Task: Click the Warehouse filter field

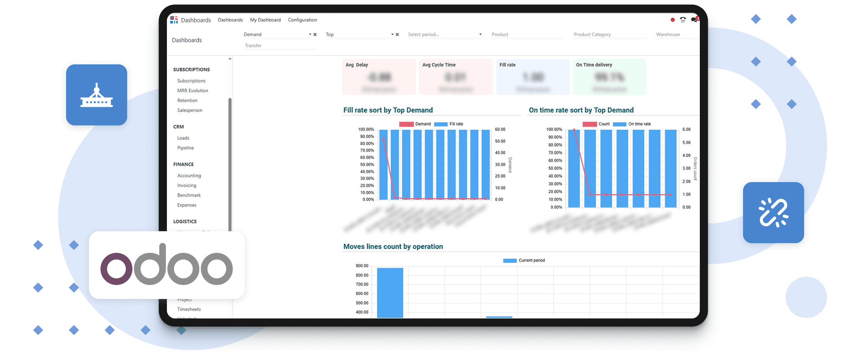Action: point(677,35)
